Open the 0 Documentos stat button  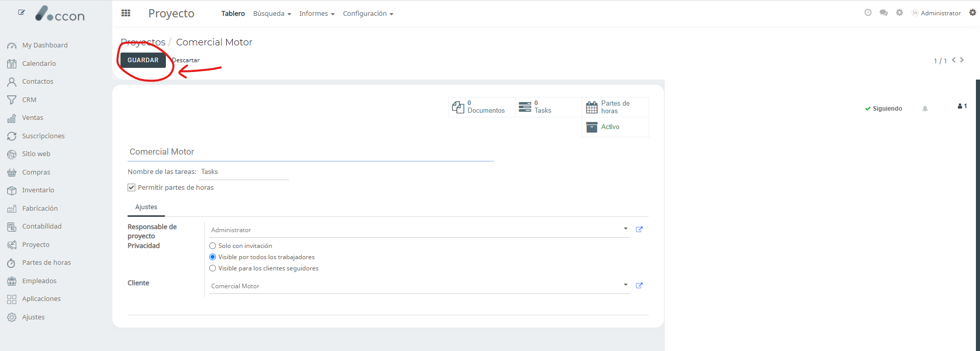(x=481, y=107)
